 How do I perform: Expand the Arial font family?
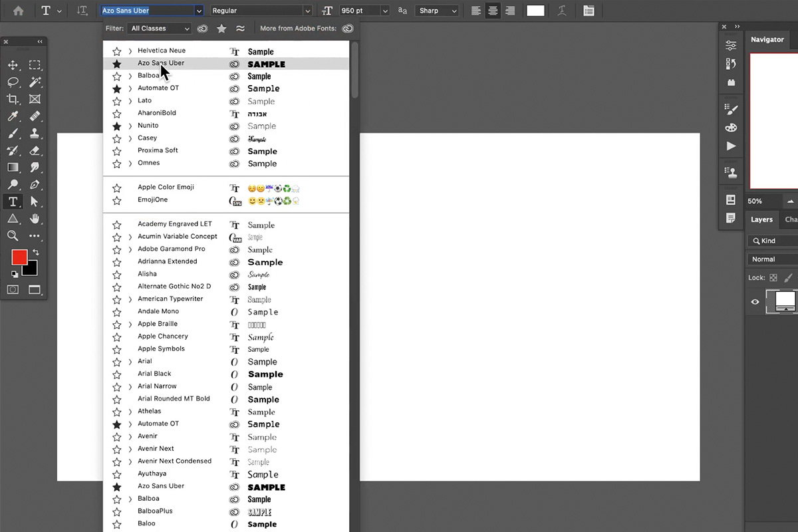[129, 361]
